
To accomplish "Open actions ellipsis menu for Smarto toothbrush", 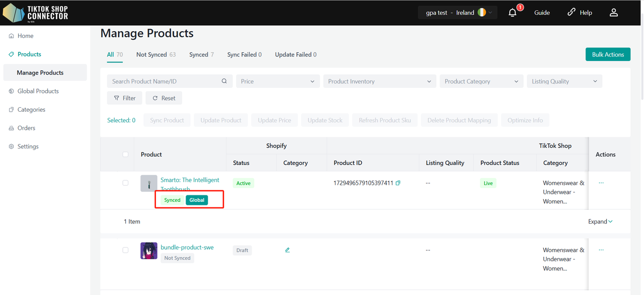I will (x=601, y=183).
